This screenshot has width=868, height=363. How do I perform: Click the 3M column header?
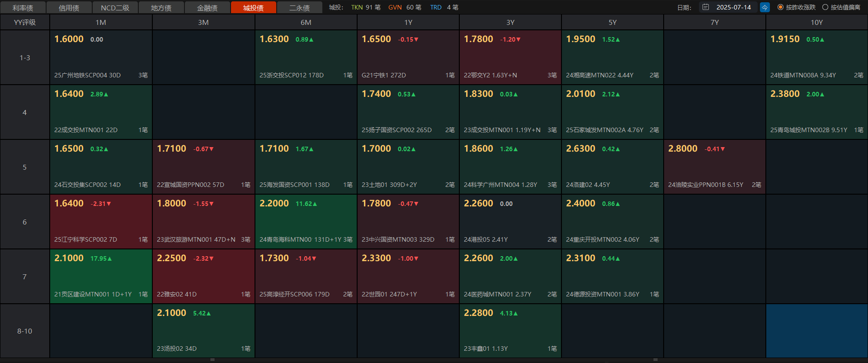(x=203, y=22)
